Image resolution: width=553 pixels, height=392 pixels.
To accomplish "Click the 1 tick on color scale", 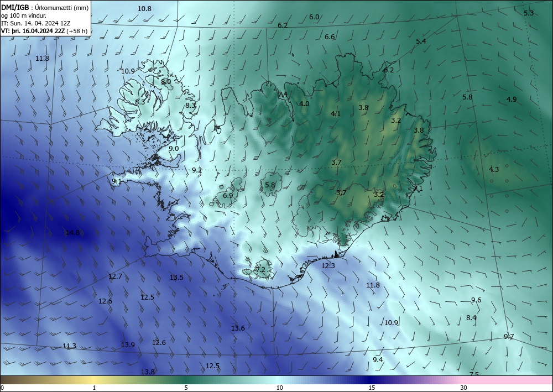I will 94,388.
